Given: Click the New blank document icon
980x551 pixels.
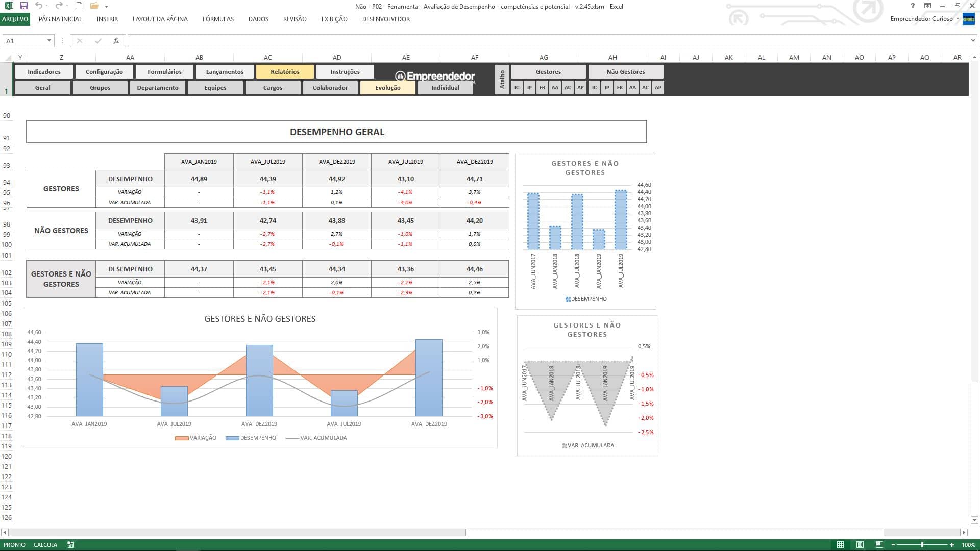Looking at the screenshot, I should (x=79, y=6).
